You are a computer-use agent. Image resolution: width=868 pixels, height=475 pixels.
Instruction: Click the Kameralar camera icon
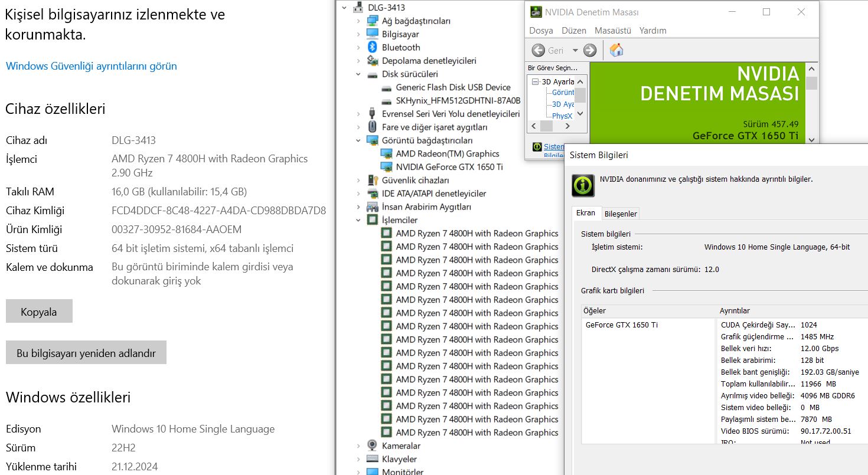(x=372, y=445)
